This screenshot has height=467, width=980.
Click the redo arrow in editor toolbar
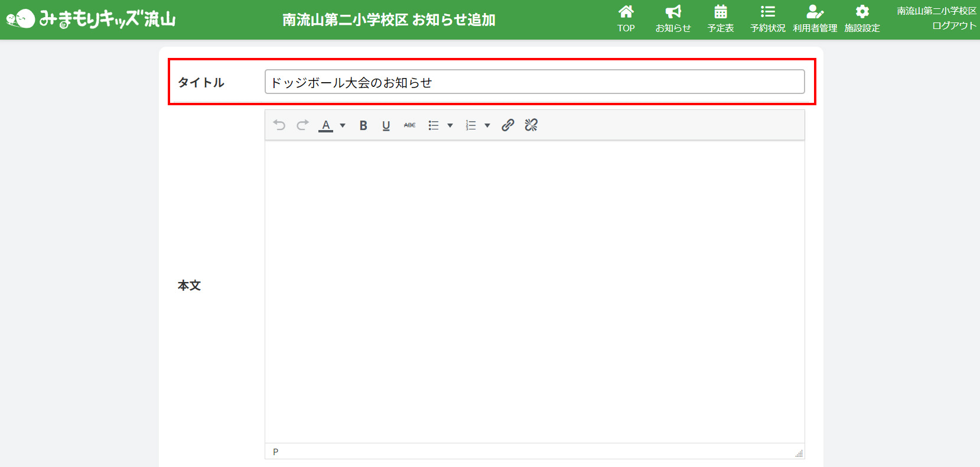coord(302,125)
